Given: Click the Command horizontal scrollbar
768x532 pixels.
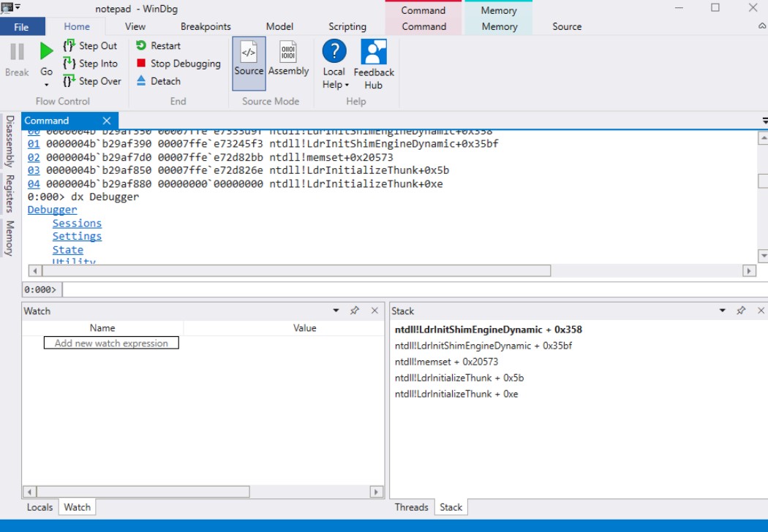Looking at the screenshot, I should coord(296,270).
